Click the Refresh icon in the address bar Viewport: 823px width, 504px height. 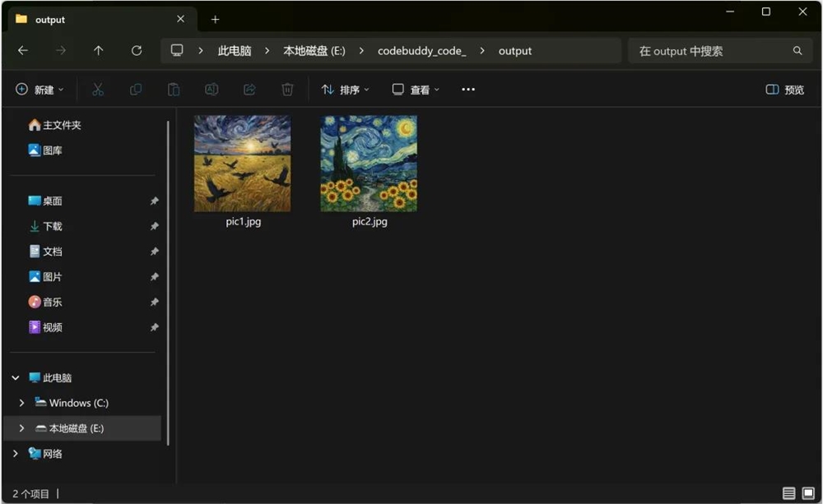137,50
